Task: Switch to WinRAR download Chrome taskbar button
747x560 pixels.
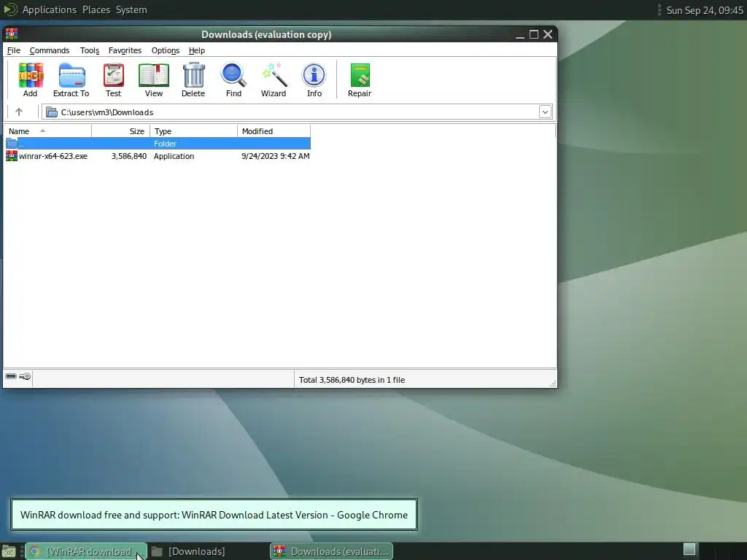Action: pyautogui.click(x=86, y=551)
